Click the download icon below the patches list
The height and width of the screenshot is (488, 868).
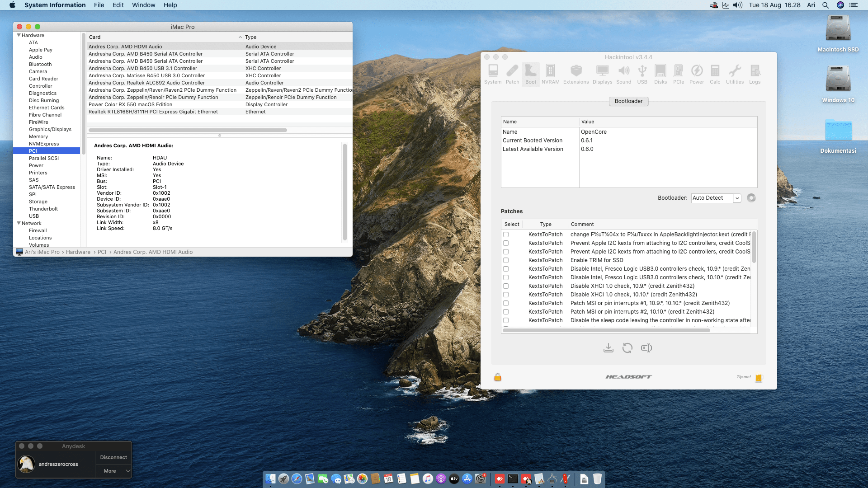(609, 348)
